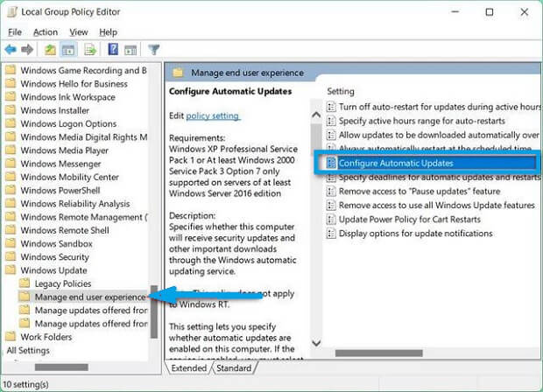Select Windows Remote Management folder

pos(84,217)
